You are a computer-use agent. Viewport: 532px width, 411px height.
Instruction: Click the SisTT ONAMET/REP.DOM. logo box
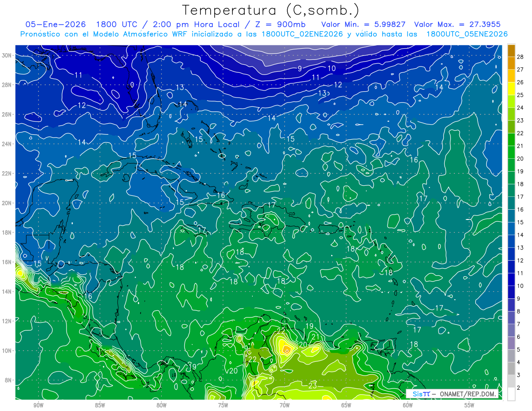(452, 394)
